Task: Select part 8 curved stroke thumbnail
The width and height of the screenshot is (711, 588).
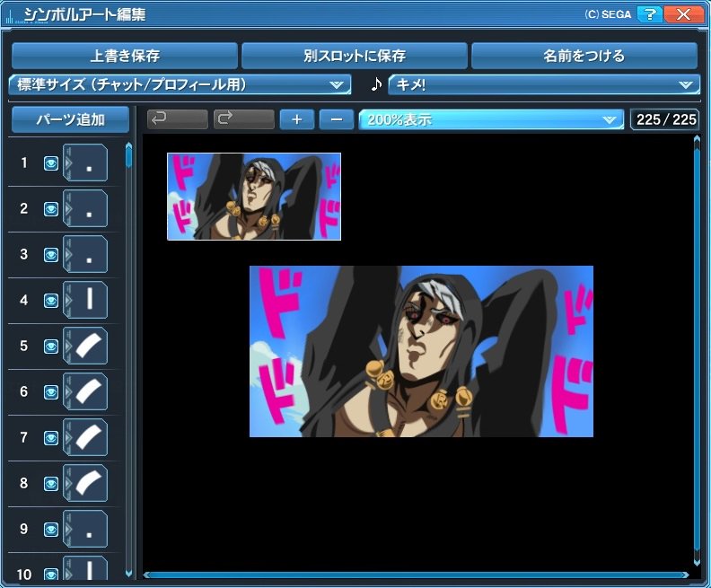Action: [x=85, y=483]
